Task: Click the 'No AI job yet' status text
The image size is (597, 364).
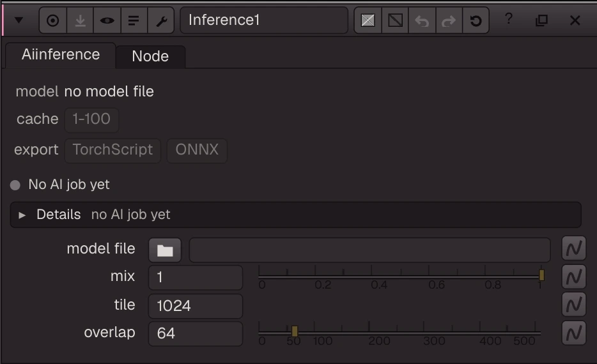Action: [x=69, y=185]
